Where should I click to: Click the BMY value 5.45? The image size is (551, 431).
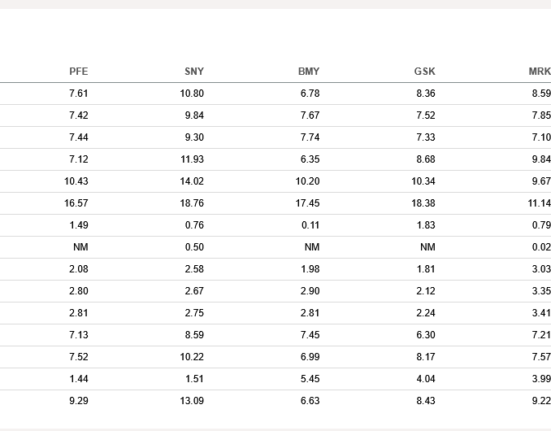coord(310,379)
